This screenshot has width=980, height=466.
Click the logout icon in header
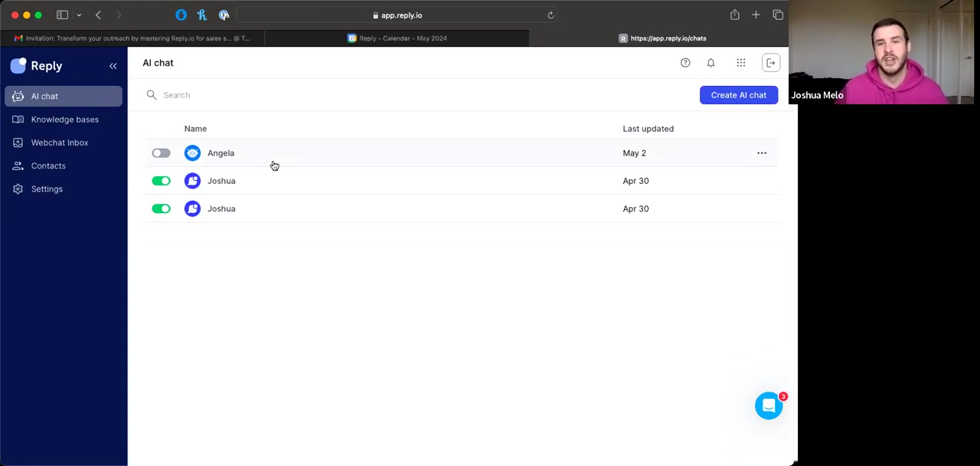771,63
